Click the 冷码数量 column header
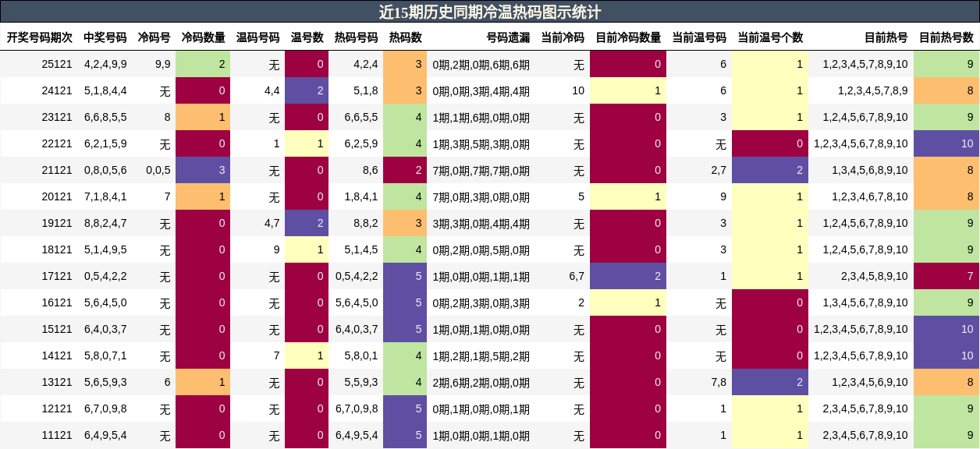This screenshot has width=980, height=449. click(x=204, y=37)
